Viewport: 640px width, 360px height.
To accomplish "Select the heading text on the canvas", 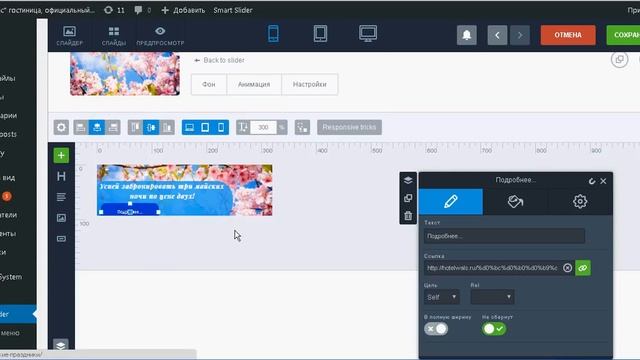I will point(162,191).
